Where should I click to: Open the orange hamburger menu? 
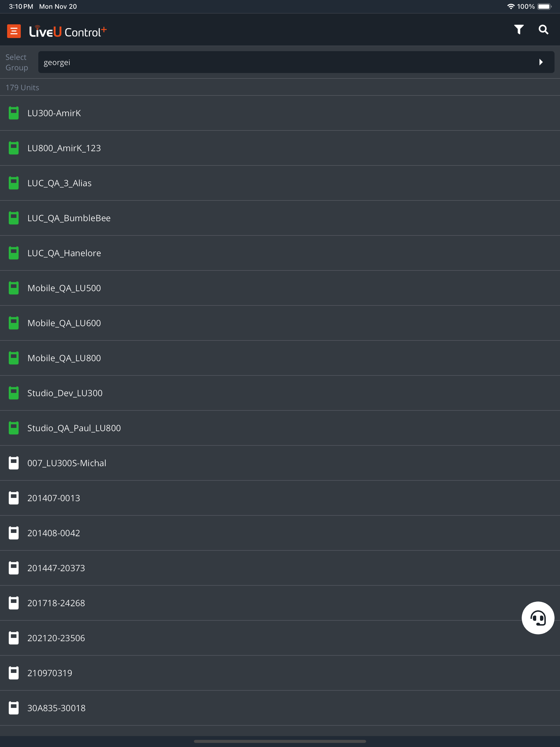click(x=14, y=31)
